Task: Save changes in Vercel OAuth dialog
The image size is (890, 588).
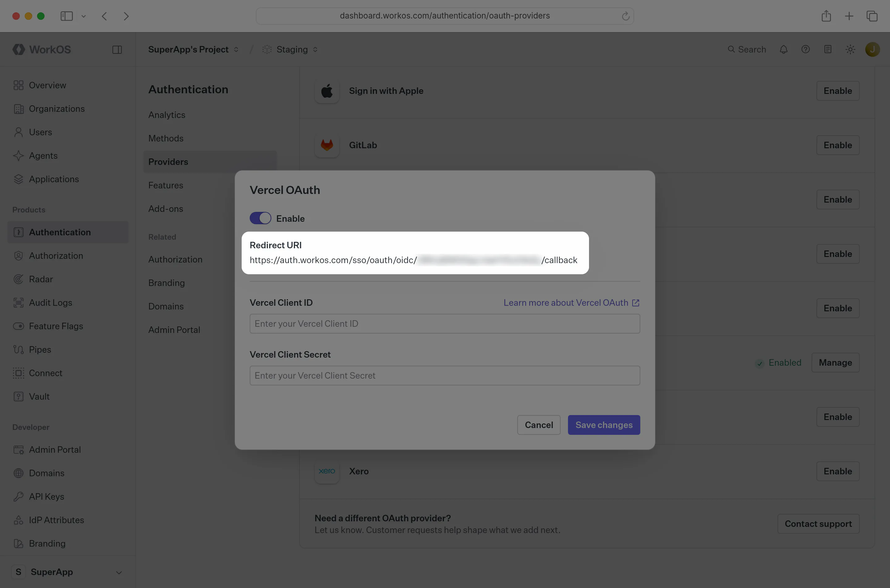Action: 604,425
